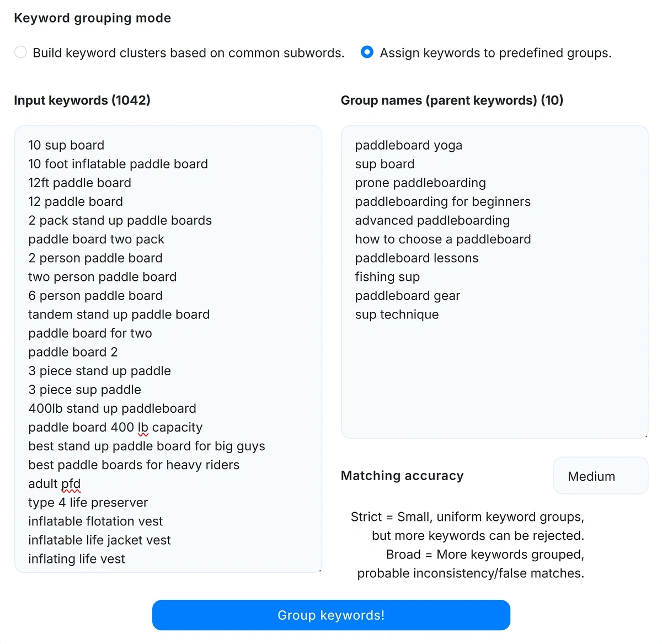662x644 pixels.
Task: Click the 'inflating life vest' keyword line
Action: point(77,559)
